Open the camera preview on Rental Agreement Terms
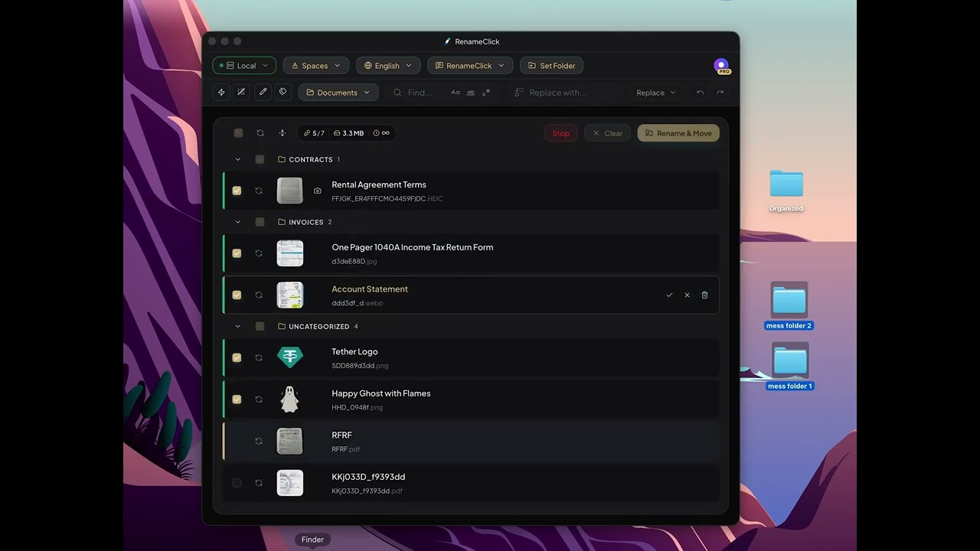 [x=318, y=191]
